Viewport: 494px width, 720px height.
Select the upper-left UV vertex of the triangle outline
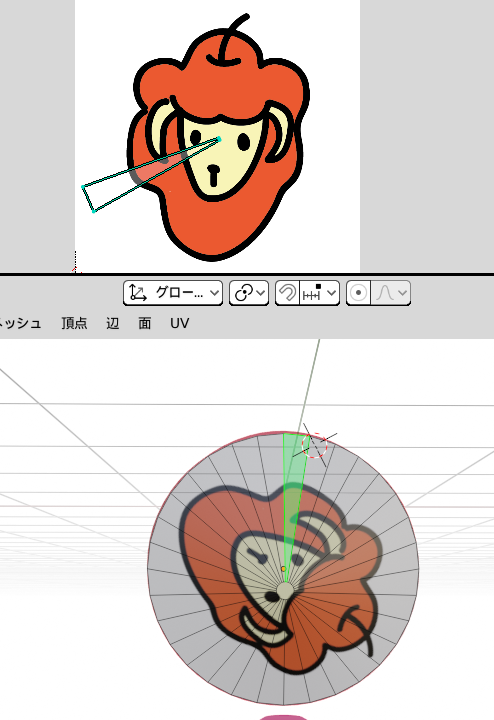(83, 186)
